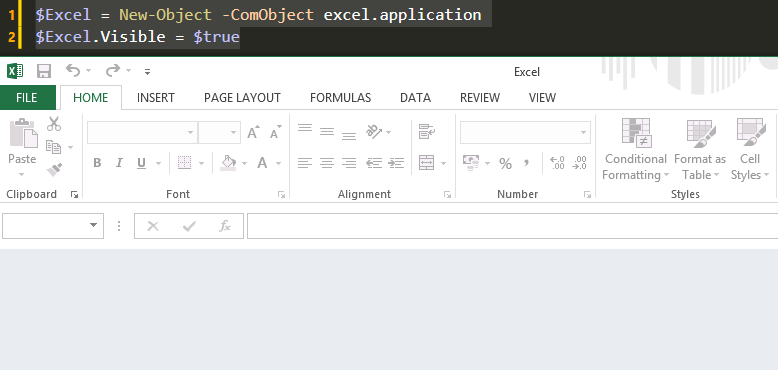The width and height of the screenshot is (778, 370).
Task: Click the Center align icon
Action: tap(326, 163)
